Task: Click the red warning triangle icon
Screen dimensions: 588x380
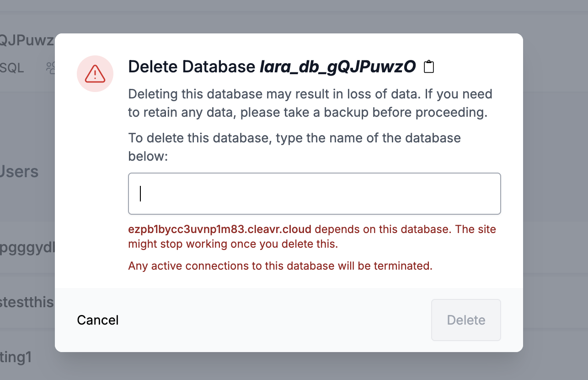Action: pos(95,73)
